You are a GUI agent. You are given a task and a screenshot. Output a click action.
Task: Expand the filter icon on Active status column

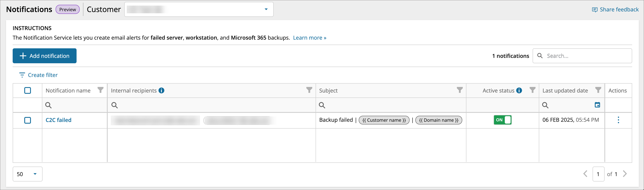(533, 90)
